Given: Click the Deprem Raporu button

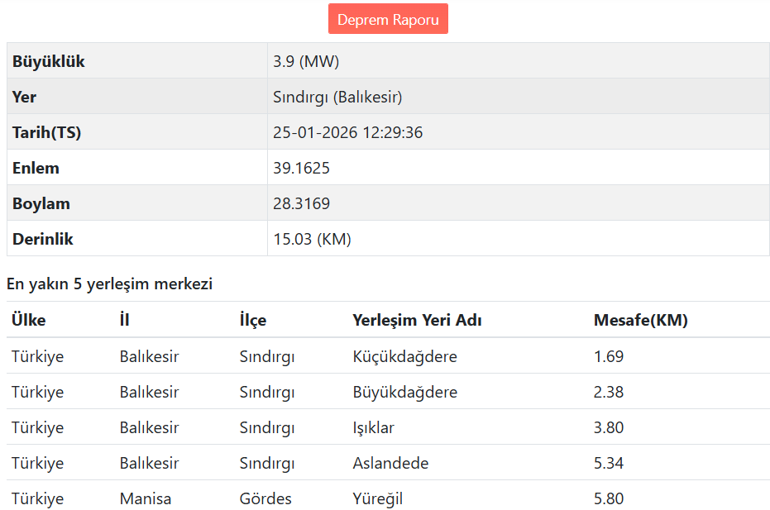Looking at the screenshot, I should pyautogui.click(x=388, y=19).
